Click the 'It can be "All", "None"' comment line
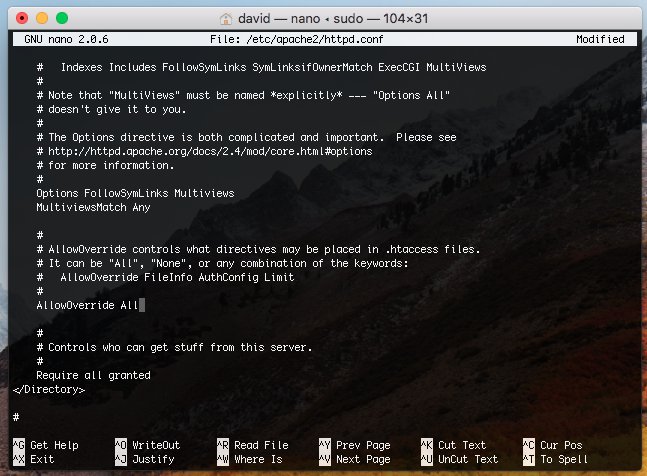647x476 pixels. [222, 264]
